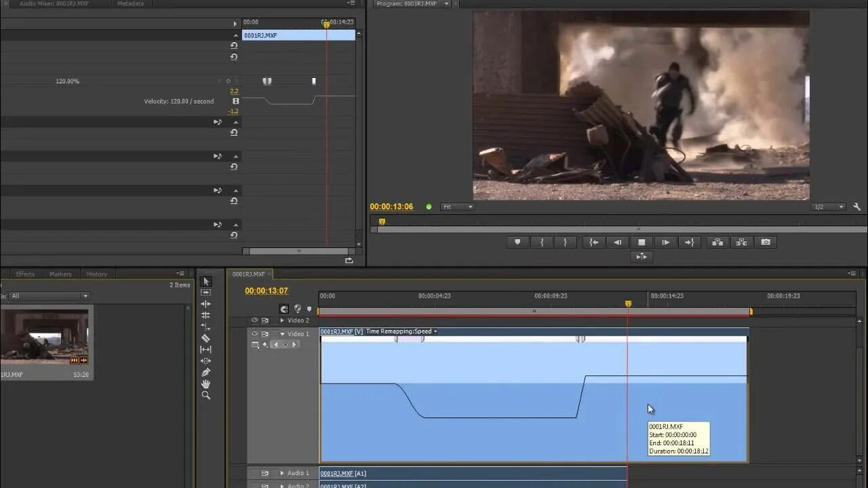Select the Ripple Edit tool
Screen dimensions: 868x488
[x=206, y=304]
